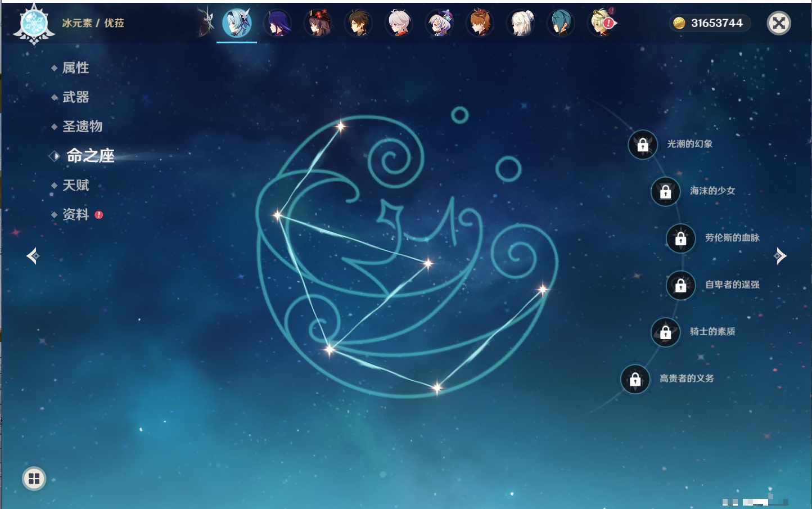Viewport: 812px width, 509px height.
Task: Open the 圣遗物 artifacts tab
Action: tap(82, 127)
